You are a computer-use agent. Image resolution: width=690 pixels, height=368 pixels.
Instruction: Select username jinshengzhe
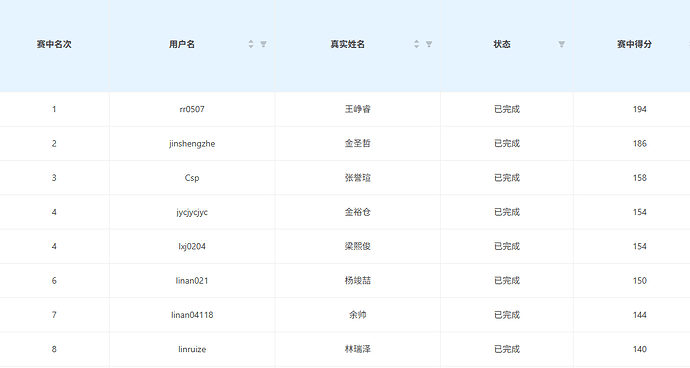pos(192,144)
